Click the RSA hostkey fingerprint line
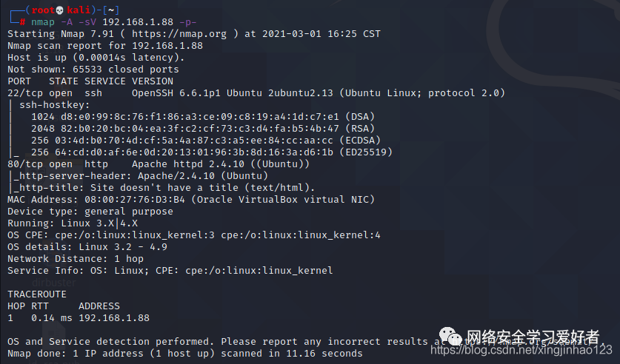 pyautogui.click(x=203, y=129)
